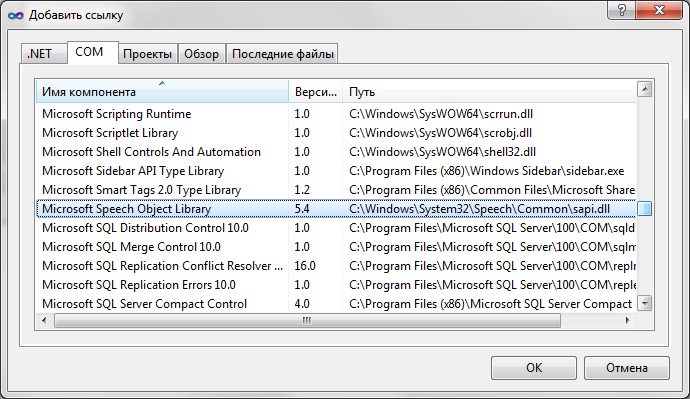Click the vertical scrollbar thumb
This screenshot has width=690, height=399.
tap(645, 209)
